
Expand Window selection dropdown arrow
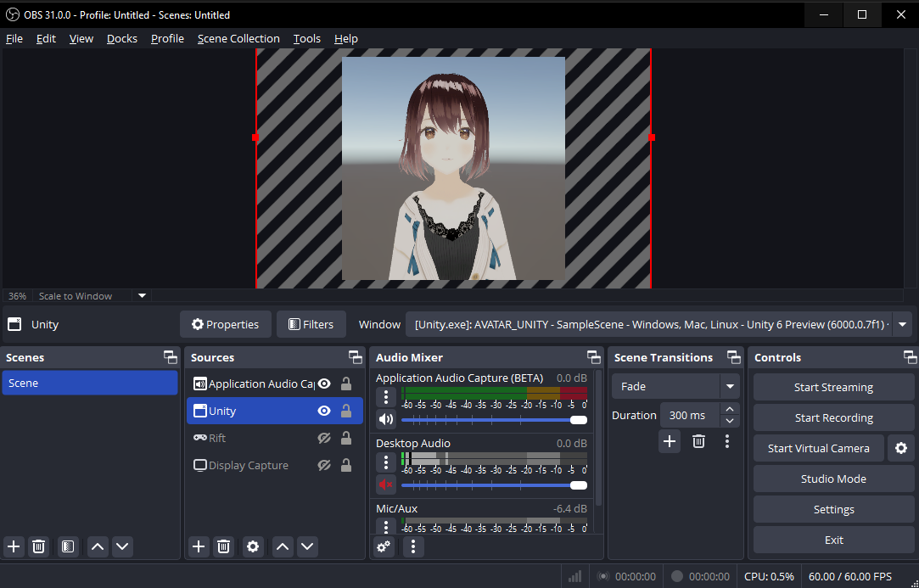pyautogui.click(x=903, y=324)
